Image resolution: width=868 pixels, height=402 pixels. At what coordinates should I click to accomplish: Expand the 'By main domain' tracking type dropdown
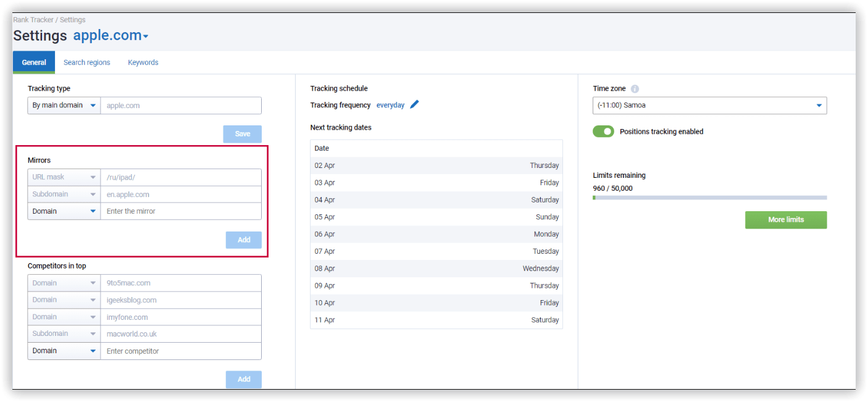click(x=64, y=106)
